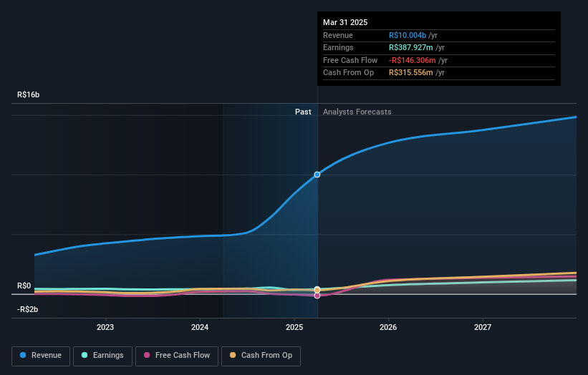Click the Cash From Op label in tooltip
Image resolution: width=588 pixels, height=375 pixels.
tap(348, 73)
